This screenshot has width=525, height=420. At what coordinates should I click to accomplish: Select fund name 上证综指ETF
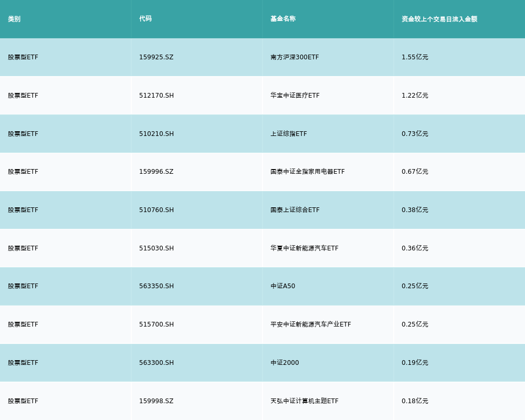click(289, 134)
